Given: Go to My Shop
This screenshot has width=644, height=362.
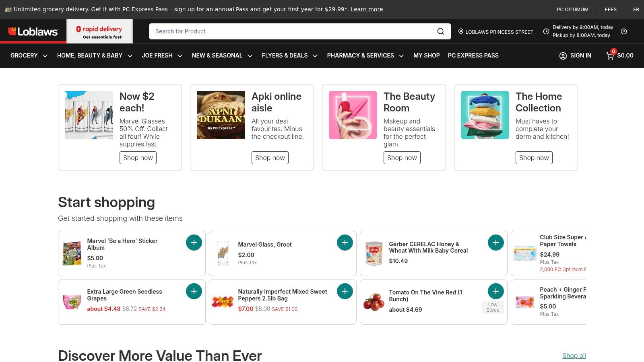Looking at the screenshot, I should [x=426, y=56].
